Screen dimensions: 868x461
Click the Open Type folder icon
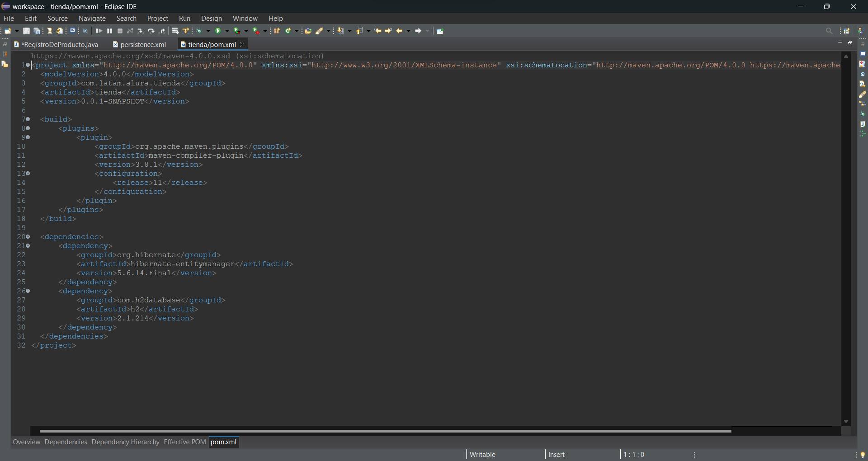click(308, 31)
